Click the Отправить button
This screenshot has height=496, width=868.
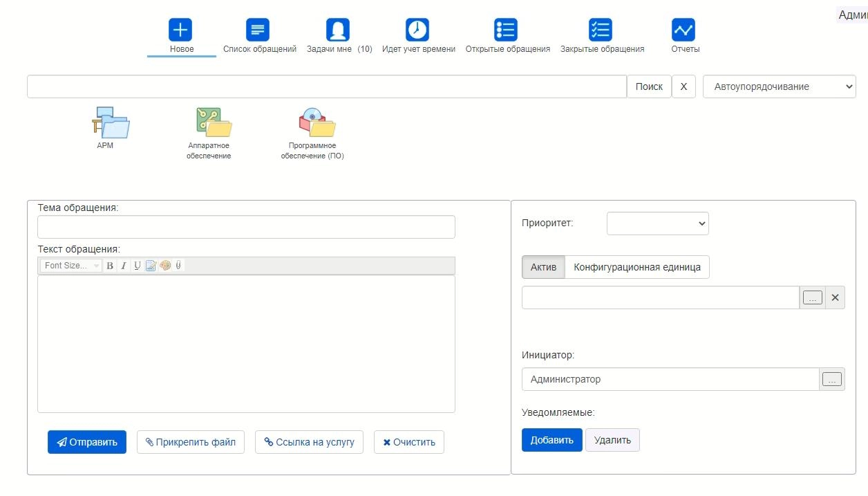click(87, 442)
